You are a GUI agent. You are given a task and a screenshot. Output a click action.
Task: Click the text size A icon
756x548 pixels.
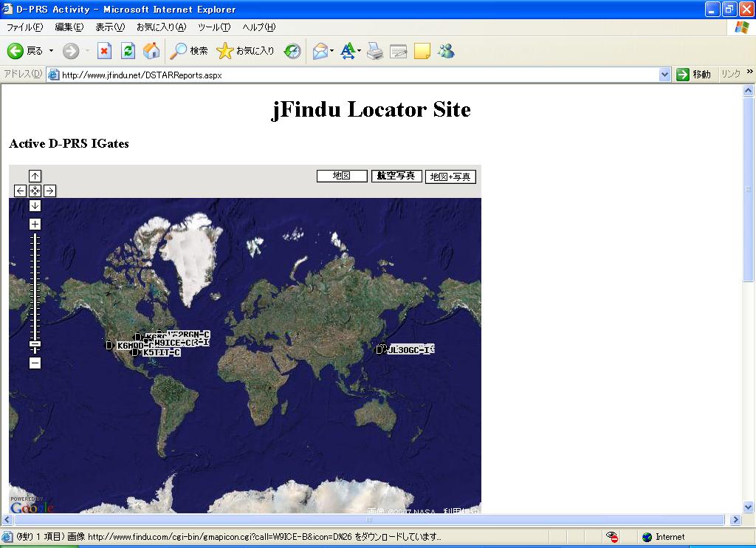(348, 51)
